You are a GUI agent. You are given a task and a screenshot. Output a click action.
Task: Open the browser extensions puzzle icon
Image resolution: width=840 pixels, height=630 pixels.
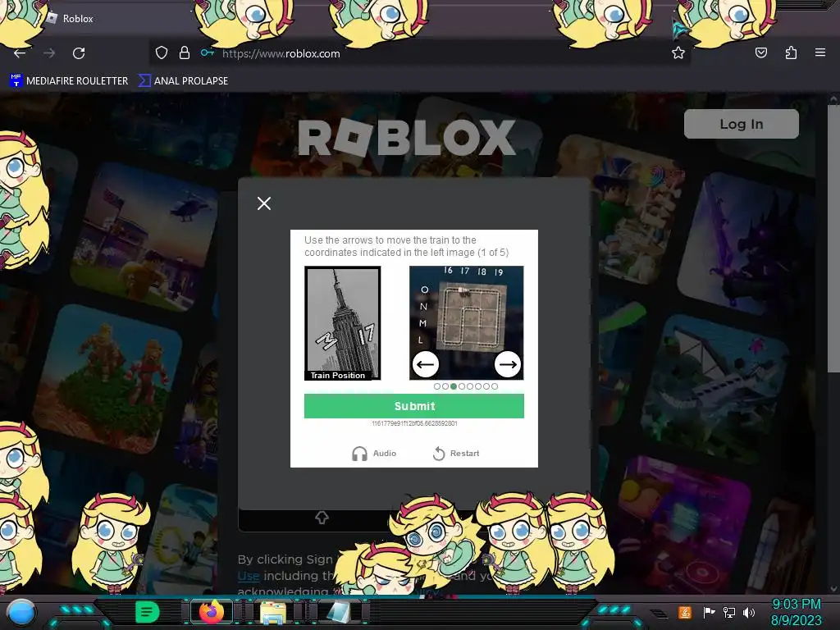click(791, 53)
